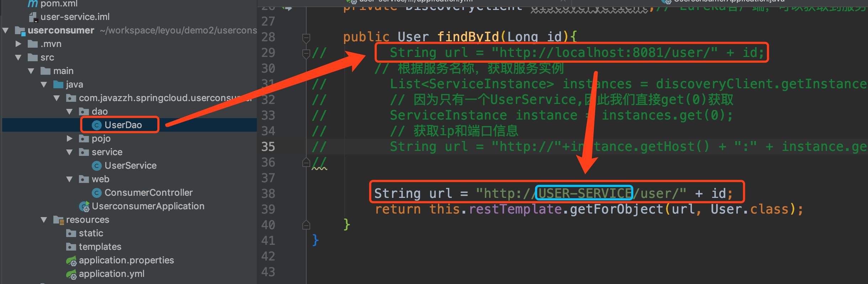Select the static folder
The width and height of the screenshot is (868, 284).
tap(91, 233)
